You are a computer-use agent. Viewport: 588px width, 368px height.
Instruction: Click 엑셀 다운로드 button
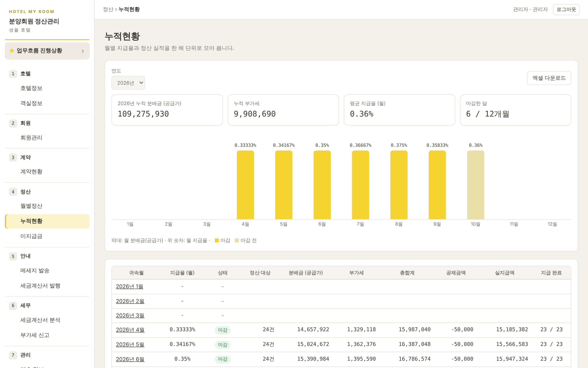click(x=549, y=78)
